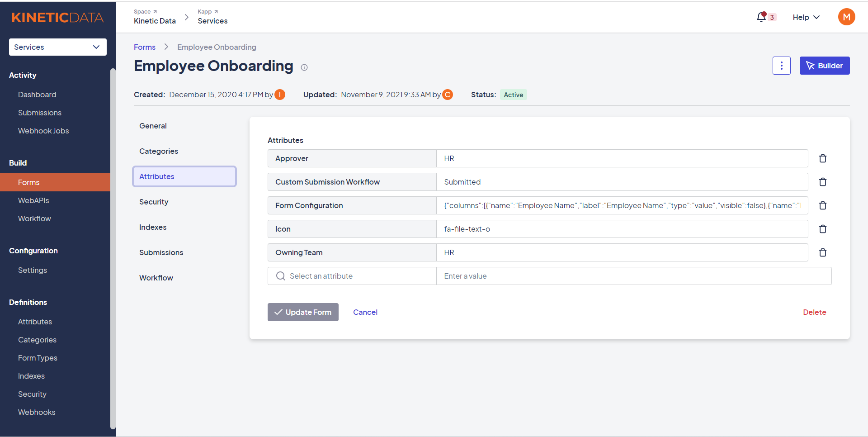Show info next to Employee Onboarding title
The height and width of the screenshot is (437, 868).
point(304,67)
